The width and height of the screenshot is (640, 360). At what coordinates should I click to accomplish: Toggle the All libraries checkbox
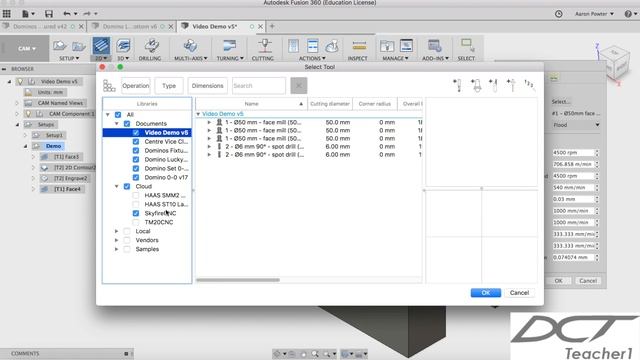[118, 115]
